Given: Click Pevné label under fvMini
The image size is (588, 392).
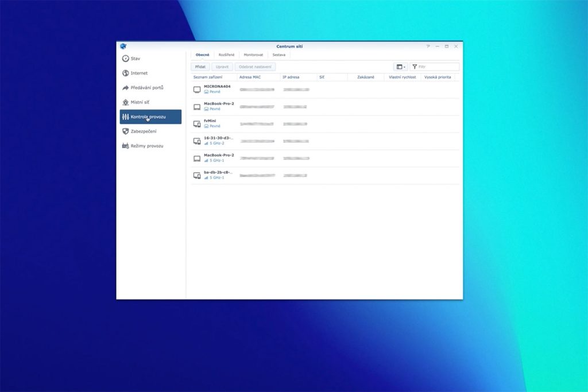Looking at the screenshot, I should 215,126.
